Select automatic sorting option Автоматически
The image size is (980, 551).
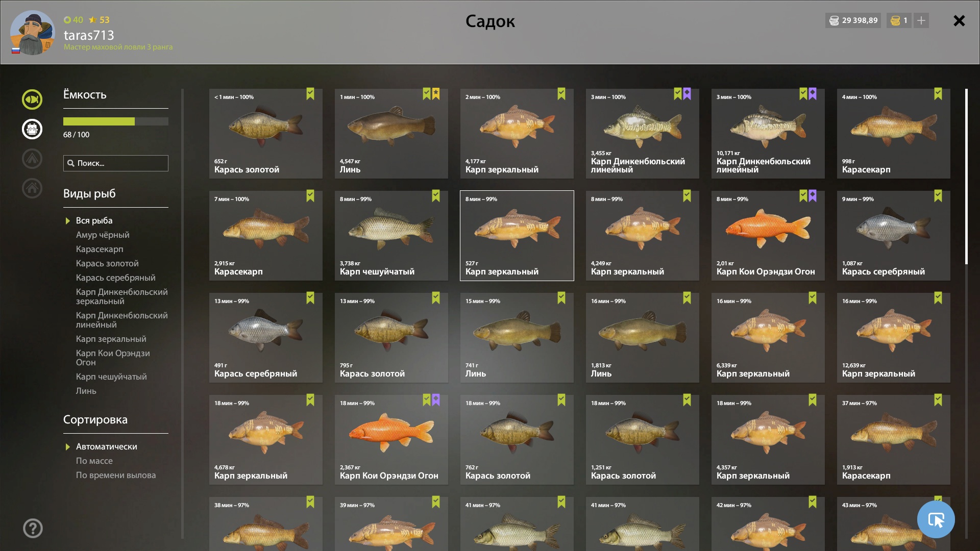107,446
